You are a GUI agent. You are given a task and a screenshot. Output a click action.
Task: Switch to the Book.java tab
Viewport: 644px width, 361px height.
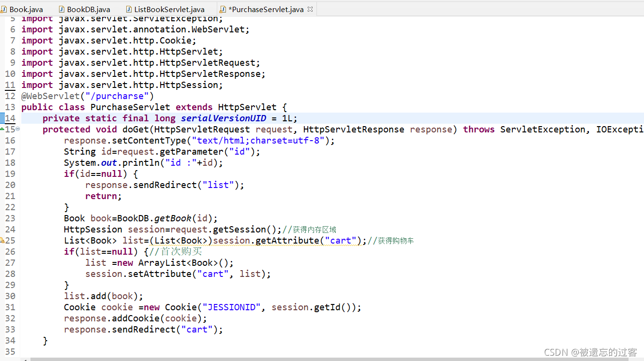pyautogui.click(x=22, y=9)
